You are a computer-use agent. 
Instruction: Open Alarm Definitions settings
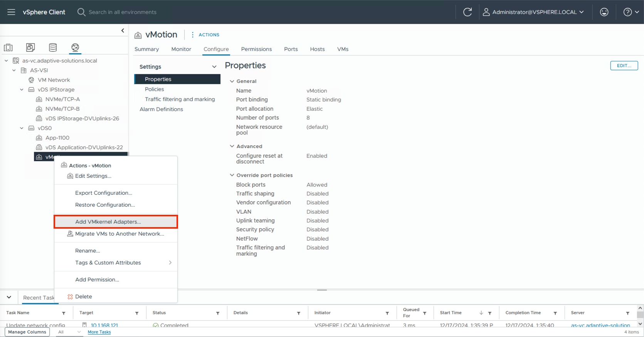tap(161, 109)
